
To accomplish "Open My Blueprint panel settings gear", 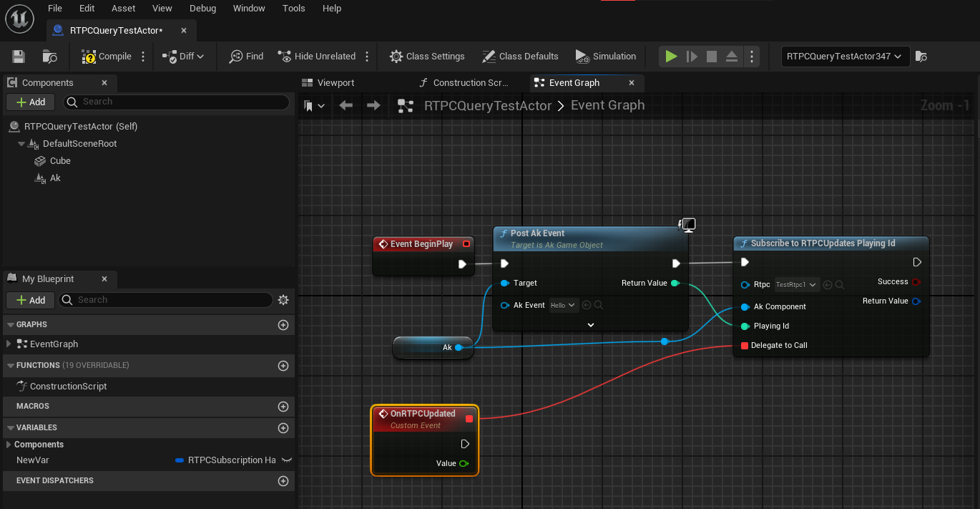I will click(283, 300).
